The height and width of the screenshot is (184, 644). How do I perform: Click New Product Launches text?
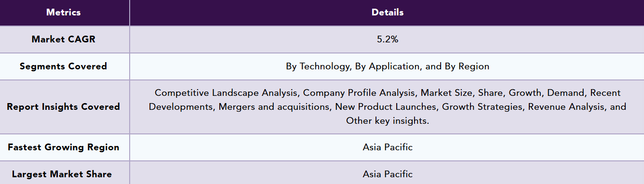pyautogui.click(x=386, y=107)
